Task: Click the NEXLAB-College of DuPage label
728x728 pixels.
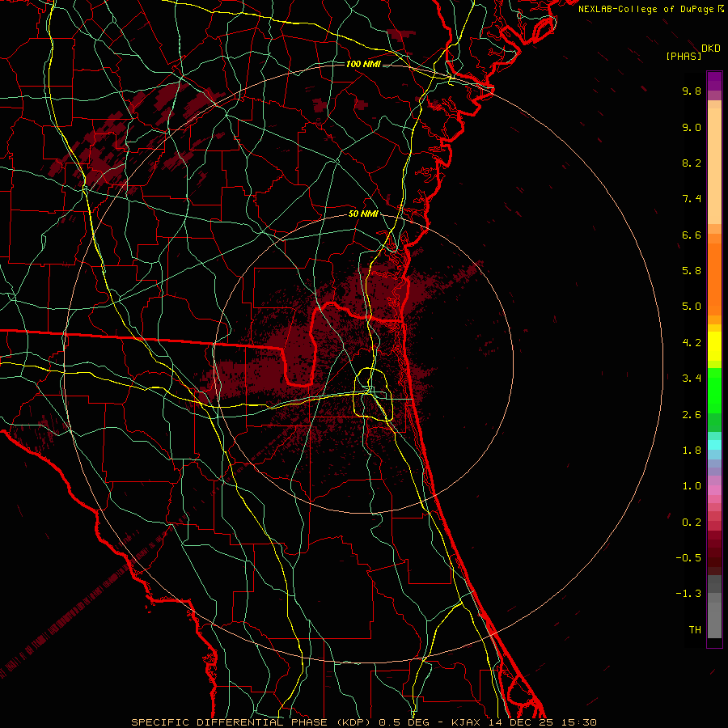Action: (x=646, y=9)
